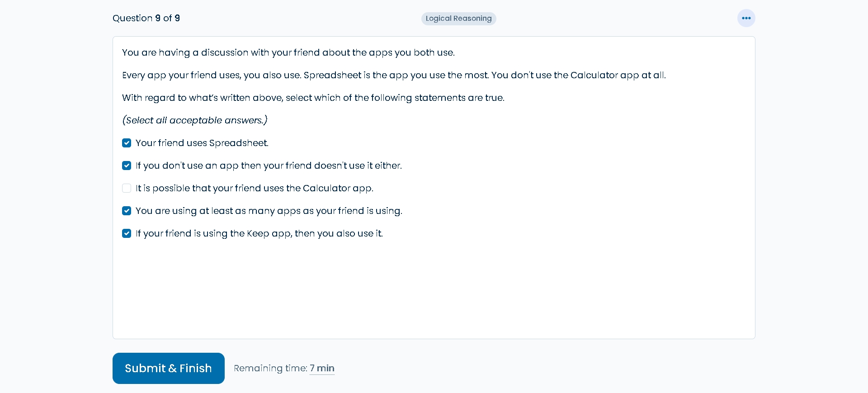The width and height of the screenshot is (868, 393).
Task: Click the 'With regard to what's written above' sentence
Action: click(x=313, y=98)
